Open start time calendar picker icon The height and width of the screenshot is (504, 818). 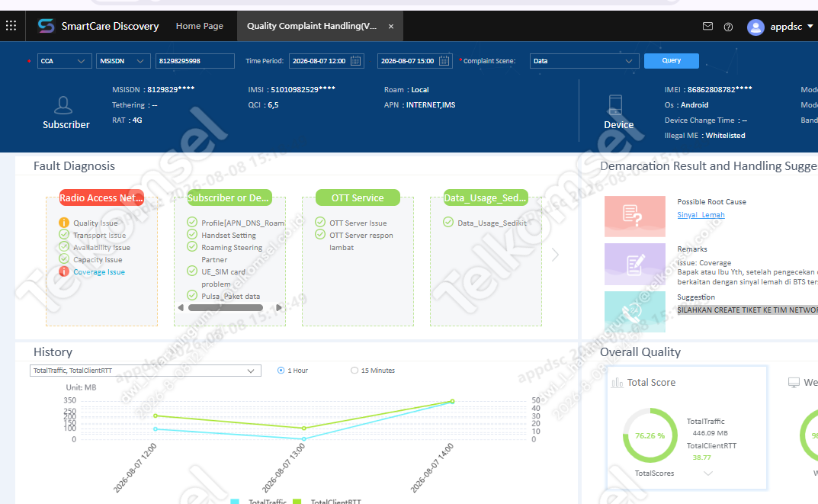[355, 60]
